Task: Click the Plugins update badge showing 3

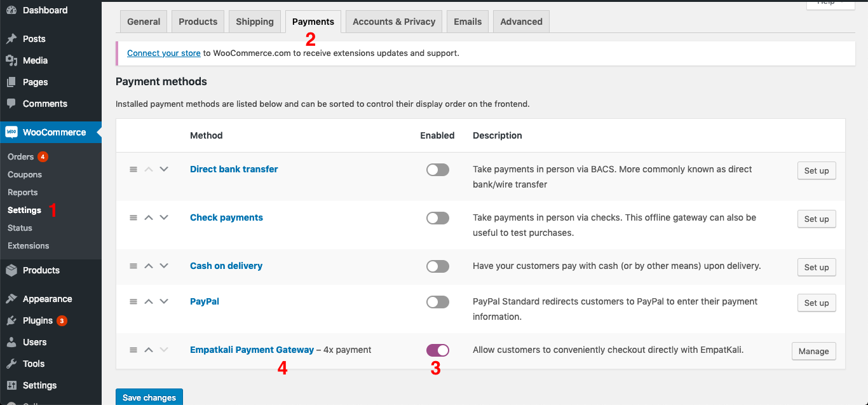Action: coord(62,320)
